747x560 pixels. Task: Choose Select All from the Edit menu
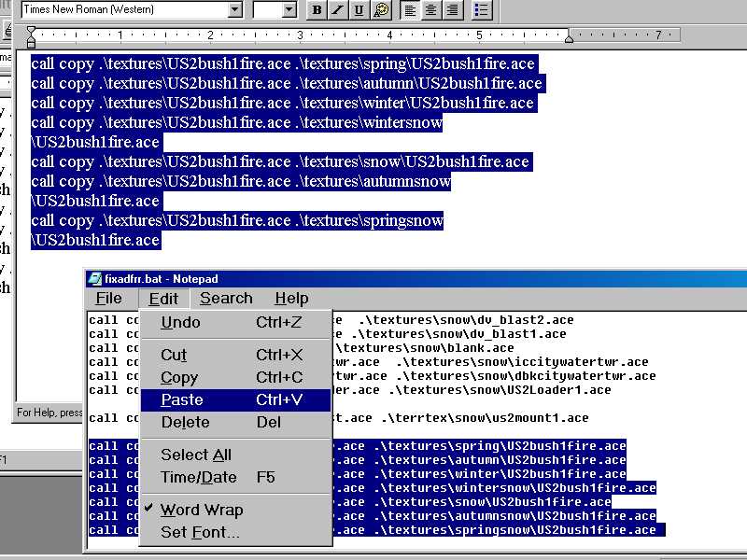tap(236, 455)
